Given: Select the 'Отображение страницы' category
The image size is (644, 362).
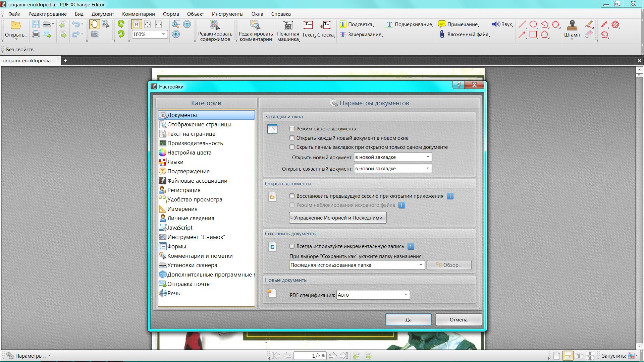Looking at the screenshot, I should [206, 124].
